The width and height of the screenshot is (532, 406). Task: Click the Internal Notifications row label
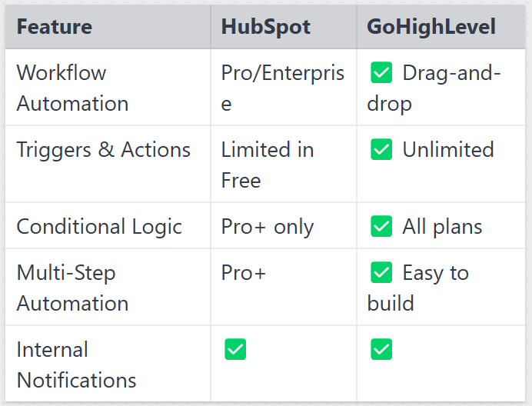click(x=76, y=364)
